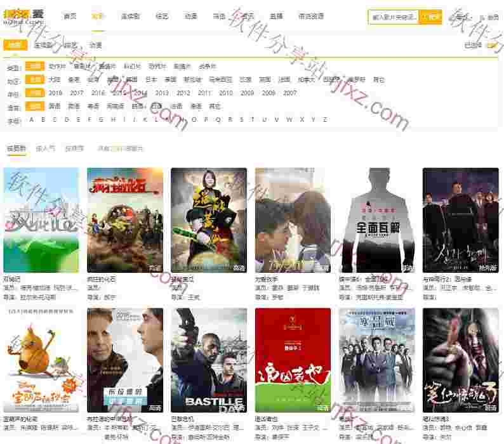Open the 疯狂的化石 movie poster

pos(125,220)
